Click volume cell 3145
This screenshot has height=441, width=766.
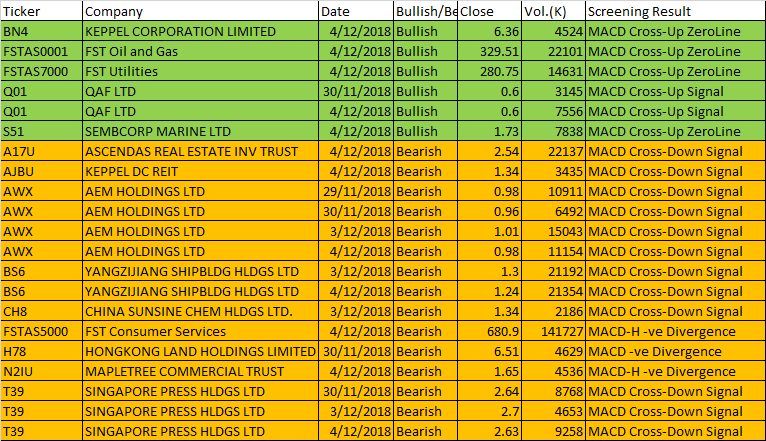point(553,91)
